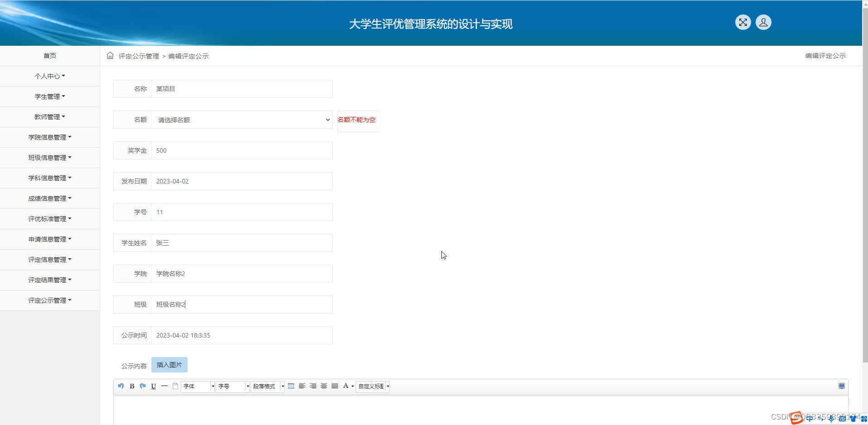Justify text in editor toolbar
The width and height of the screenshot is (868, 425).
tap(335, 386)
